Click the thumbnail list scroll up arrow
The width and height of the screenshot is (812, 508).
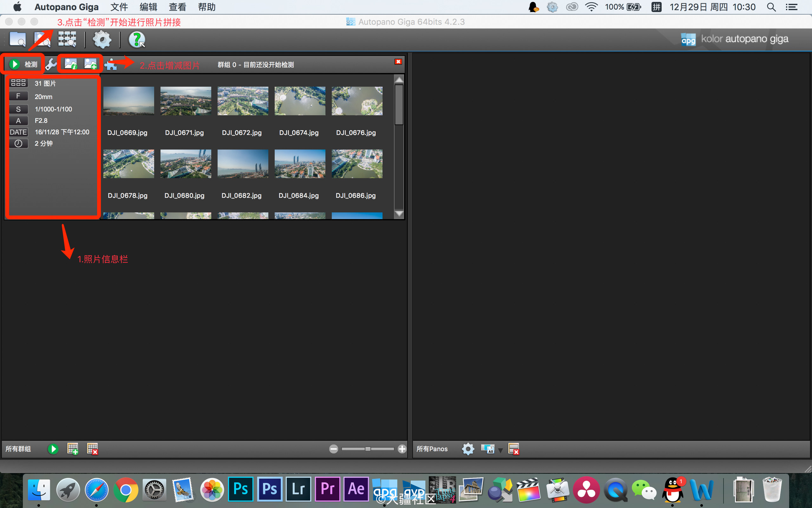click(x=399, y=80)
